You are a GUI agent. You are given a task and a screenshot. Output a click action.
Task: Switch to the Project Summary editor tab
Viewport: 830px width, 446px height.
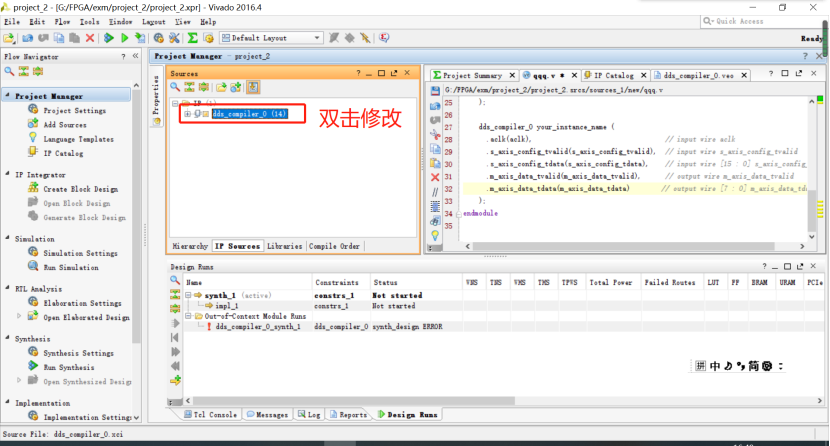tap(473, 75)
